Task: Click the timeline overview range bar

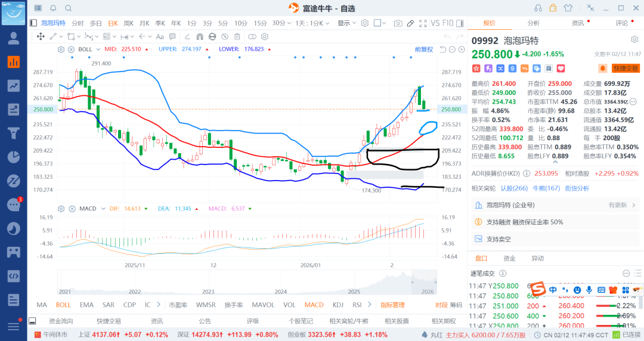Action: (247, 282)
